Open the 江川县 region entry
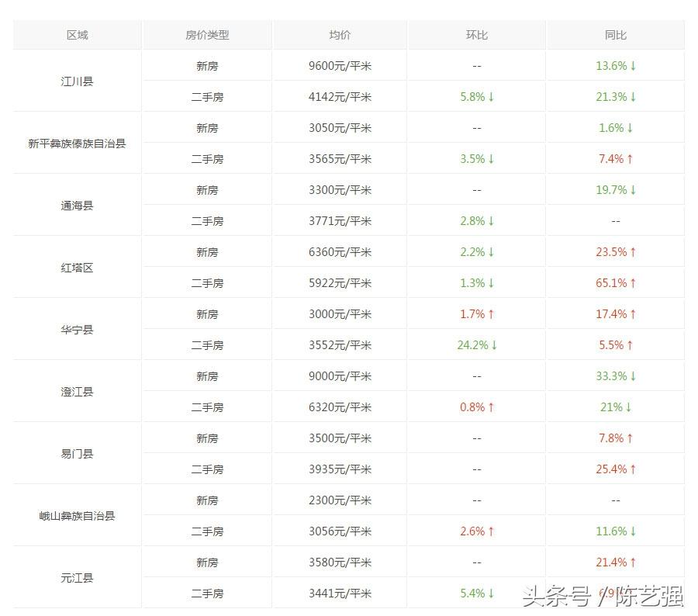The height and width of the screenshot is (616, 698). [77, 81]
